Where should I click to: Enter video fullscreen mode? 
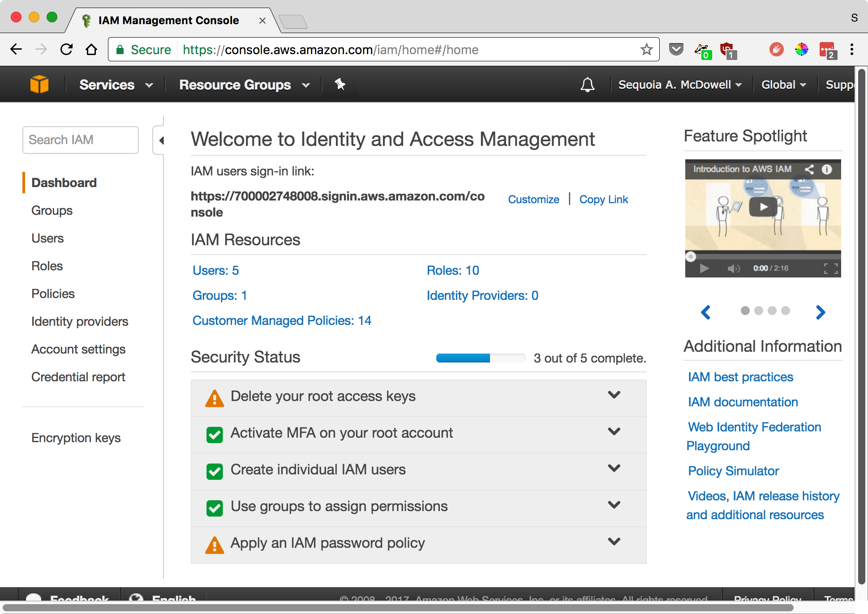[x=831, y=268]
